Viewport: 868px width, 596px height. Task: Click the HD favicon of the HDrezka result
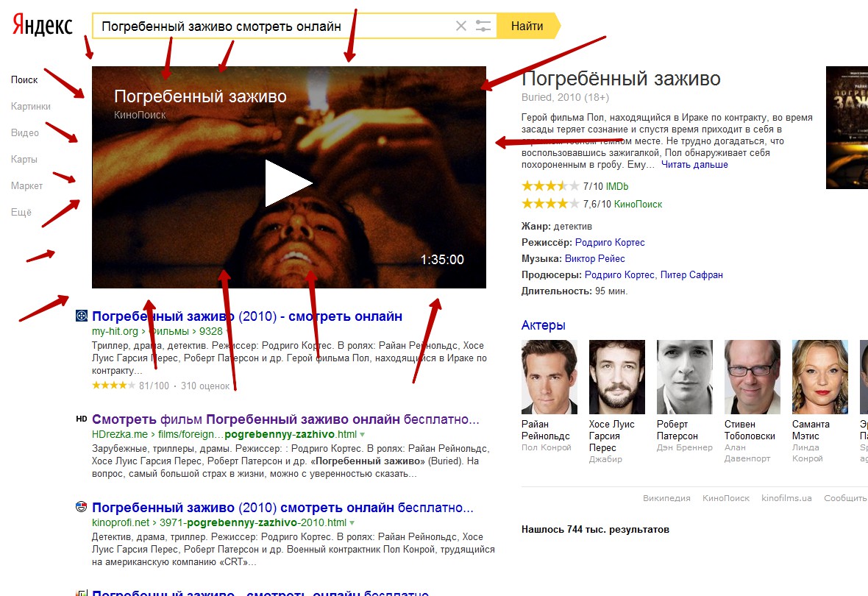82,419
